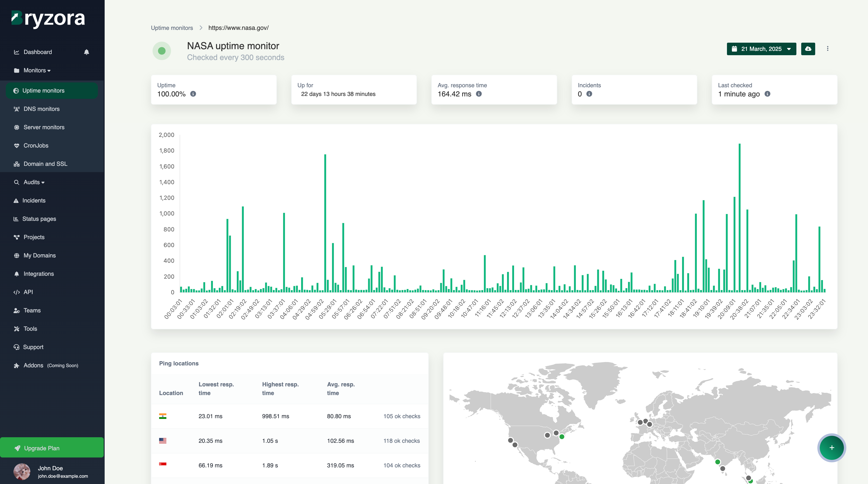Click the cloud download export button
The image size is (868, 484).
[808, 49]
